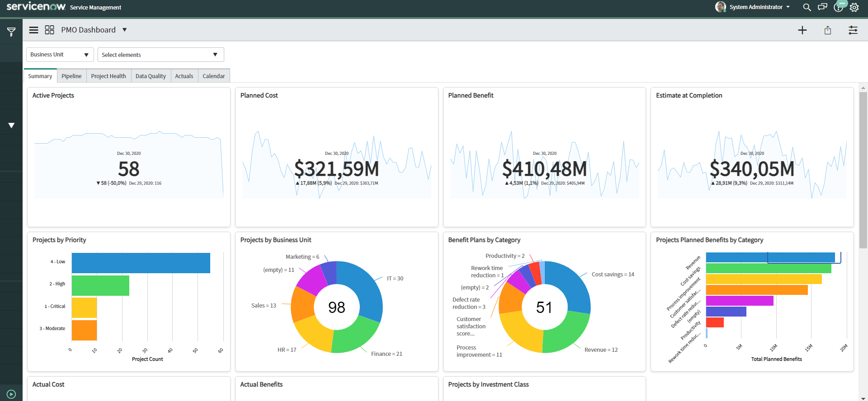Open the Planned Cost widget title
868x401 pixels.
click(259, 95)
